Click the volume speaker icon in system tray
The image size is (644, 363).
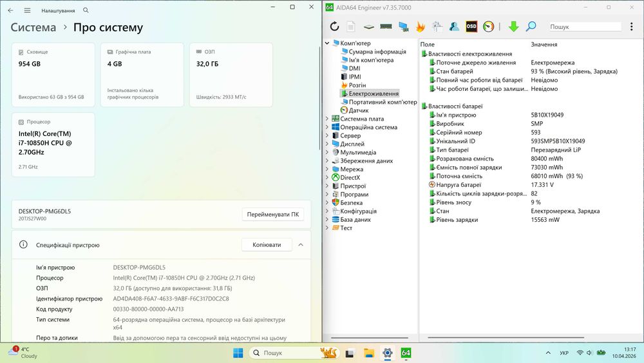point(589,353)
